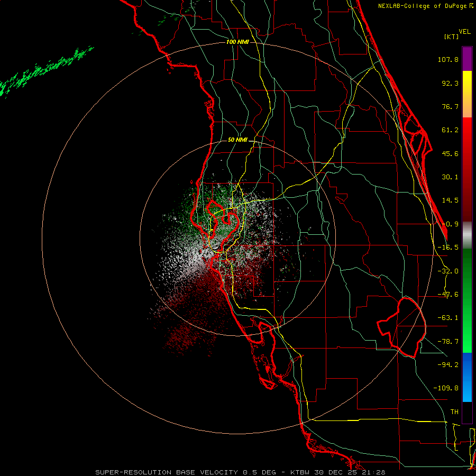
Task: Click the 92.3 velocity scale value
Action: 450,83
